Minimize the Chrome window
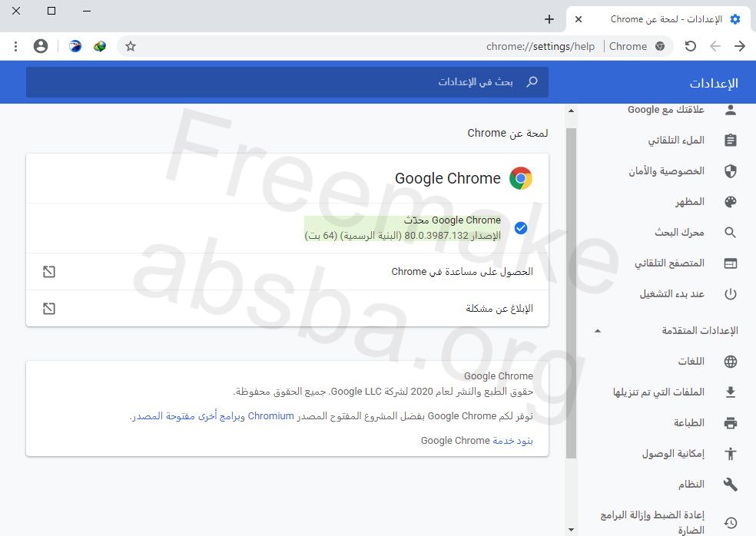The width and height of the screenshot is (756, 536). point(87,11)
